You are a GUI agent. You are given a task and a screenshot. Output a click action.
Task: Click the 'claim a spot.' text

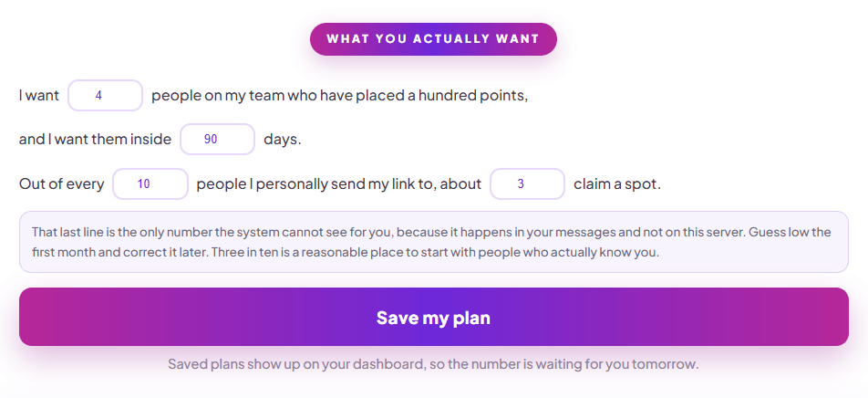click(x=617, y=184)
